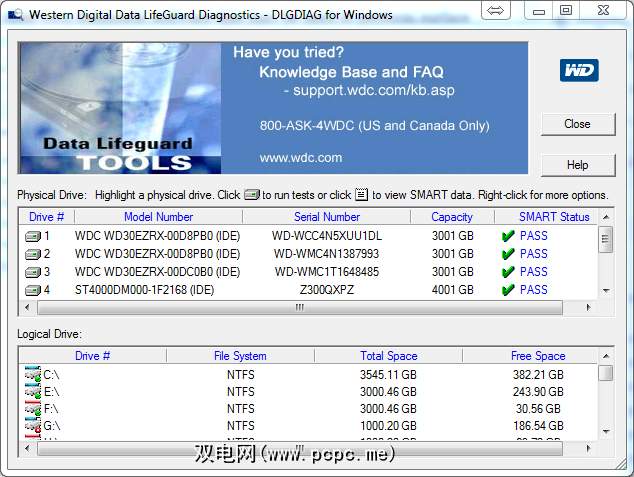Click the E:\ logical drive icon
This screenshot has height=477, width=634.
33,391
